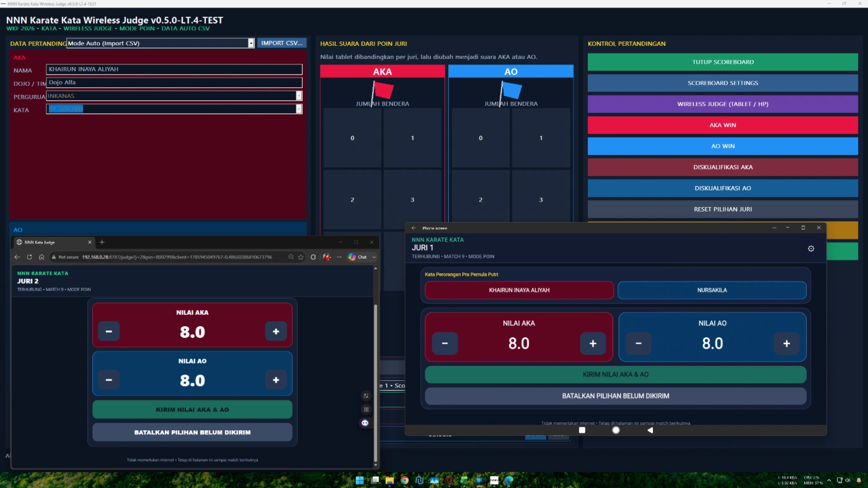The width and height of the screenshot is (868, 488).
Task: Tap the Android home circle button
Action: tap(616, 430)
